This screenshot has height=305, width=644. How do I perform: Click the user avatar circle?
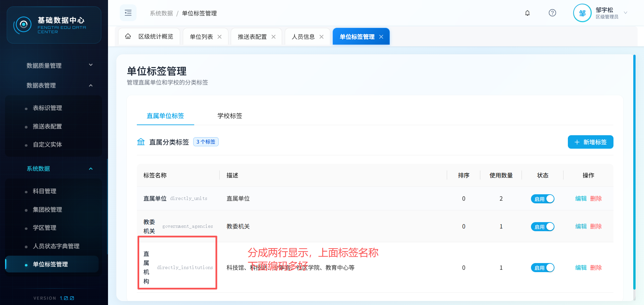(582, 13)
